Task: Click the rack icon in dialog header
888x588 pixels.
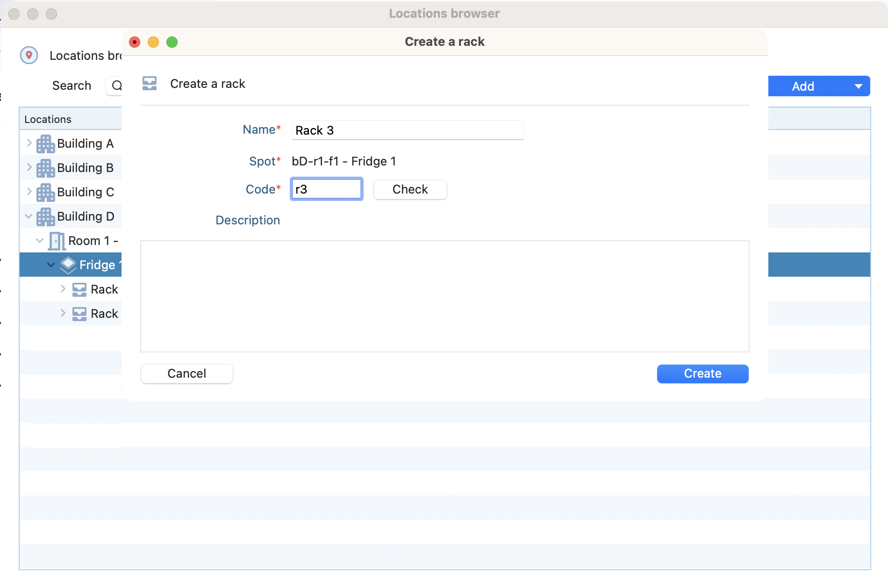Action: (x=150, y=84)
